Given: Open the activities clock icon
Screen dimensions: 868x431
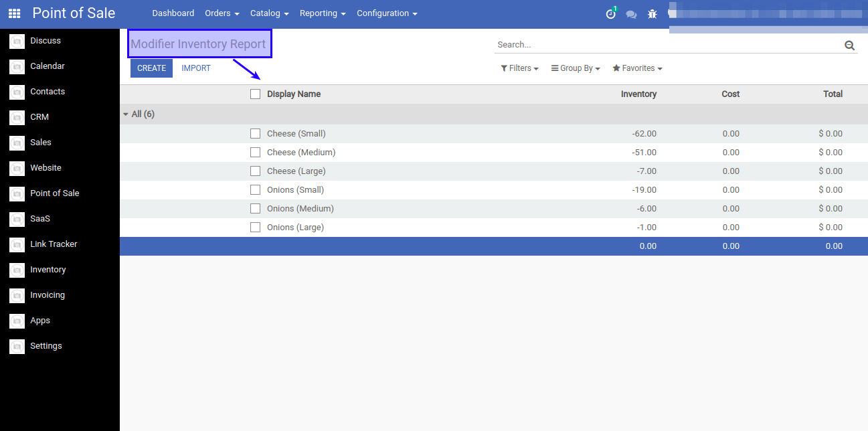Looking at the screenshot, I should click(x=611, y=13).
